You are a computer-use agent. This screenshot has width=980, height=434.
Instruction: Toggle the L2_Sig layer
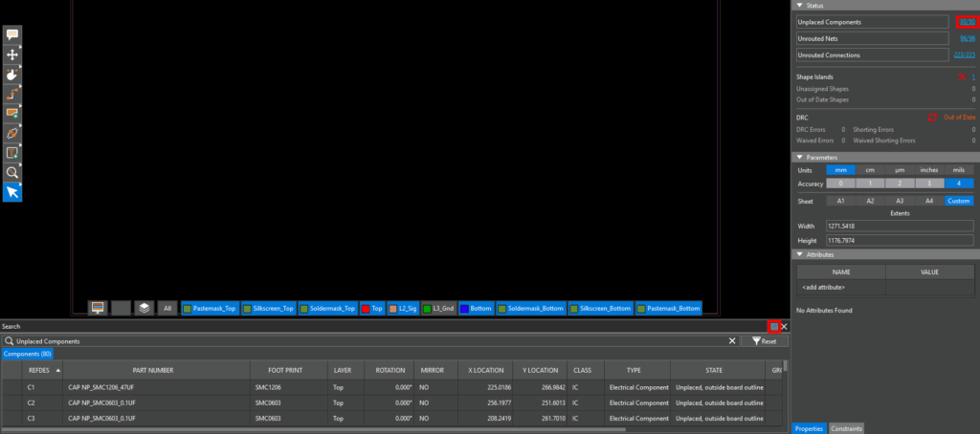pyautogui.click(x=403, y=309)
